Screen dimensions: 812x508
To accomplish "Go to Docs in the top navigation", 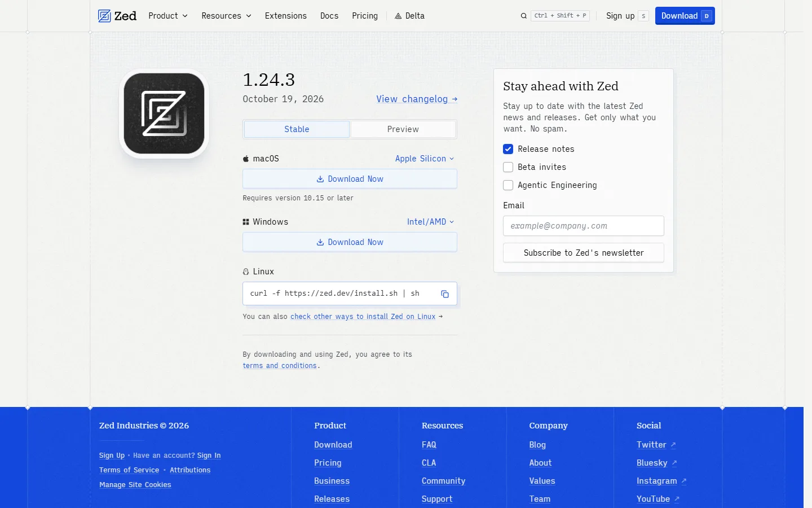I will tap(329, 16).
